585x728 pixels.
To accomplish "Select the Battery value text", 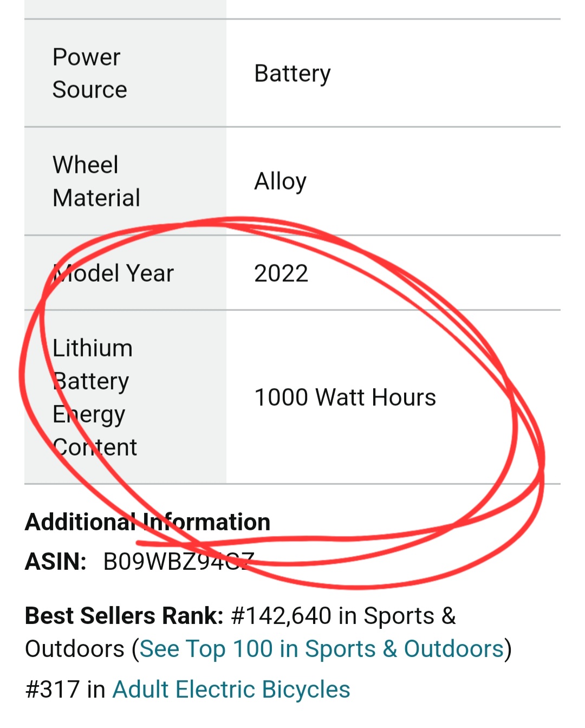I will 292,74.
